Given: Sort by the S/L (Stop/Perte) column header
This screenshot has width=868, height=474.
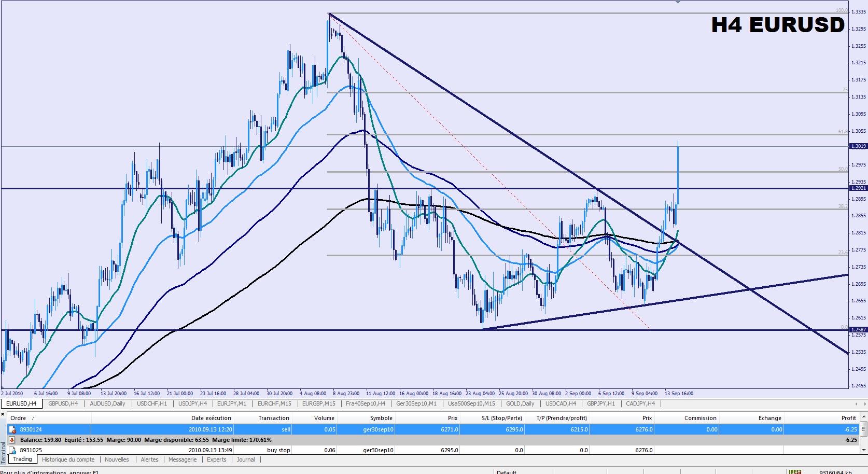Looking at the screenshot, I should [x=492, y=418].
